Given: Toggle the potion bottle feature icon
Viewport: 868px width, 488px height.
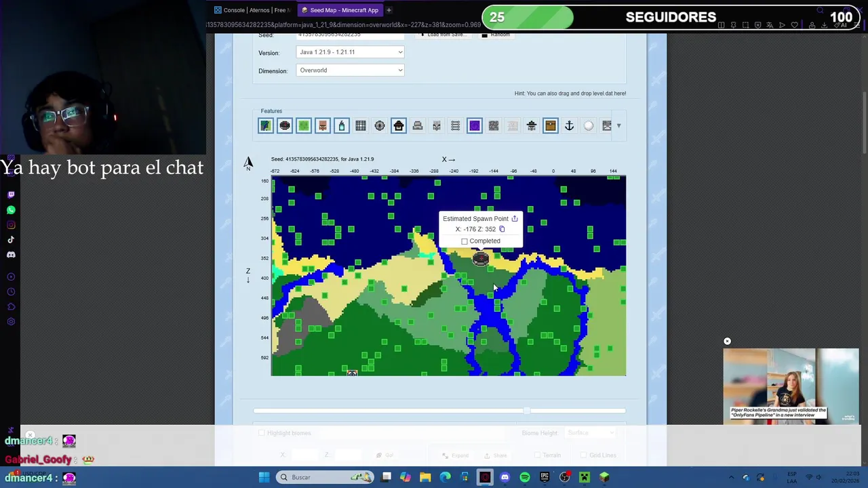Looking at the screenshot, I should [x=341, y=125].
